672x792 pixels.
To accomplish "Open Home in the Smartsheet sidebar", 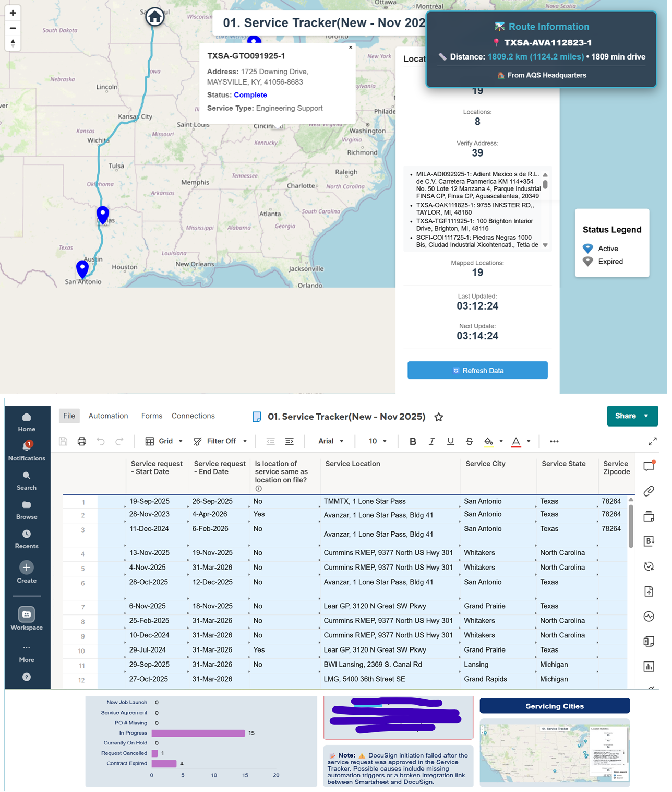I will [27, 422].
